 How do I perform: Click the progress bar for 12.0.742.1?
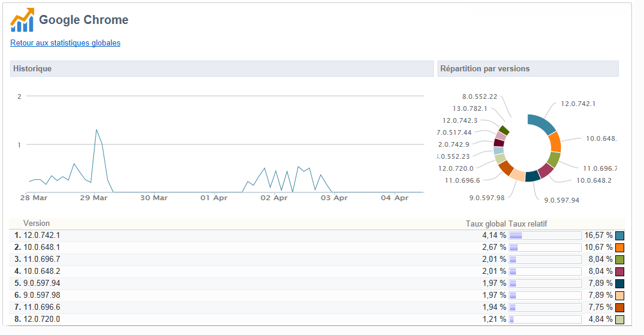point(545,236)
